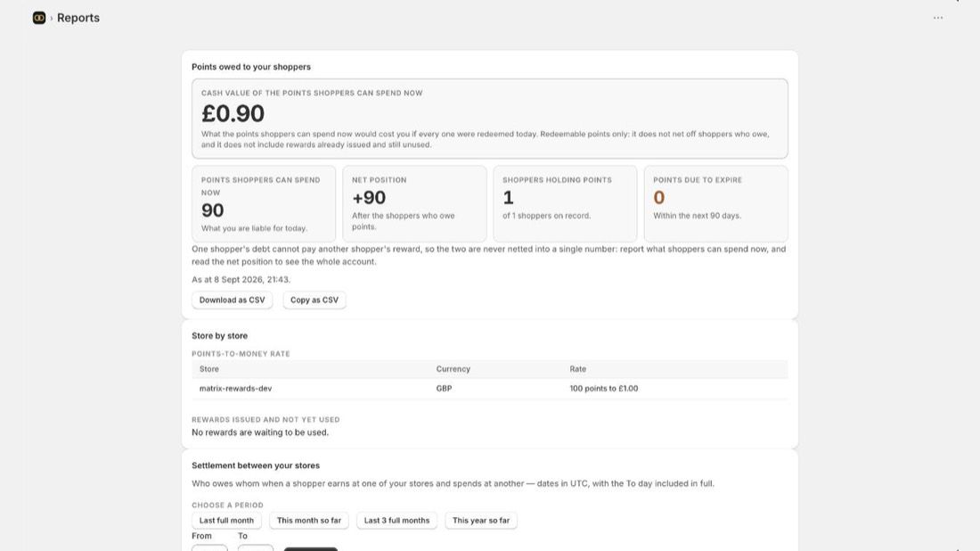Click the of 1 shoppers on record text
Screen dimensions: 980x551
[546, 216]
